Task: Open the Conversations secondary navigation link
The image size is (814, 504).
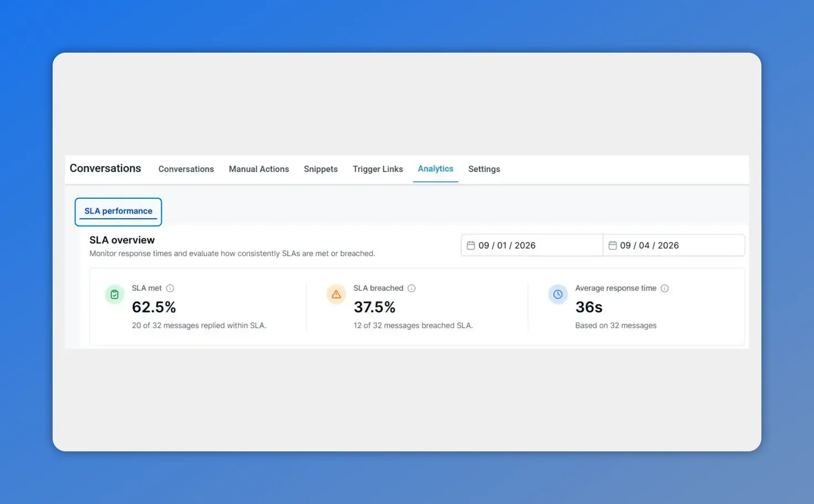Action: point(186,169)
